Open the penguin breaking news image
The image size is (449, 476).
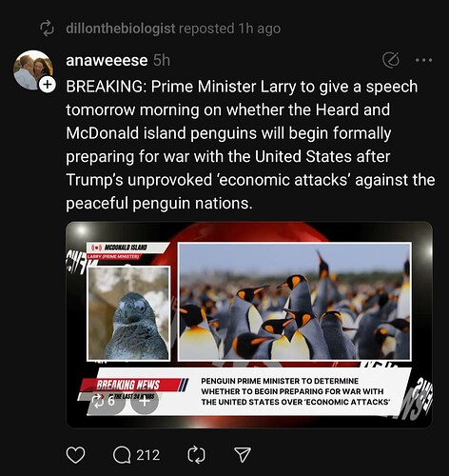[x=249, y=325]
